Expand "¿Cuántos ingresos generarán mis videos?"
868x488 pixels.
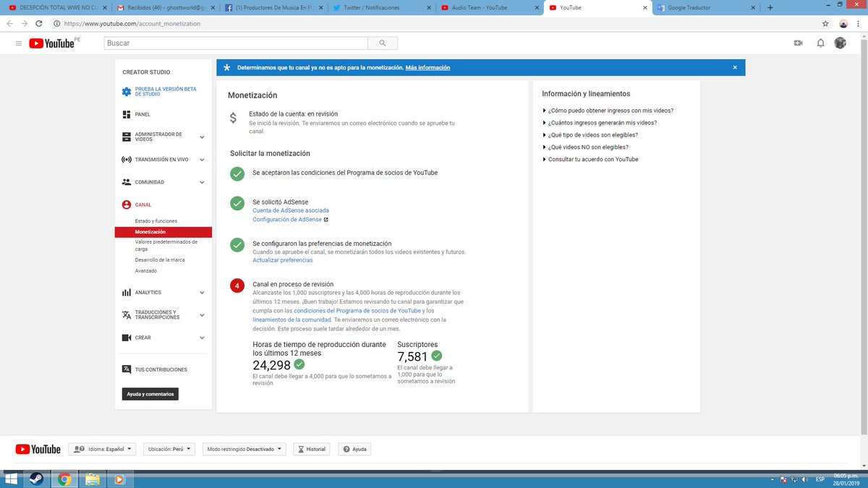[x=600, y=123]
